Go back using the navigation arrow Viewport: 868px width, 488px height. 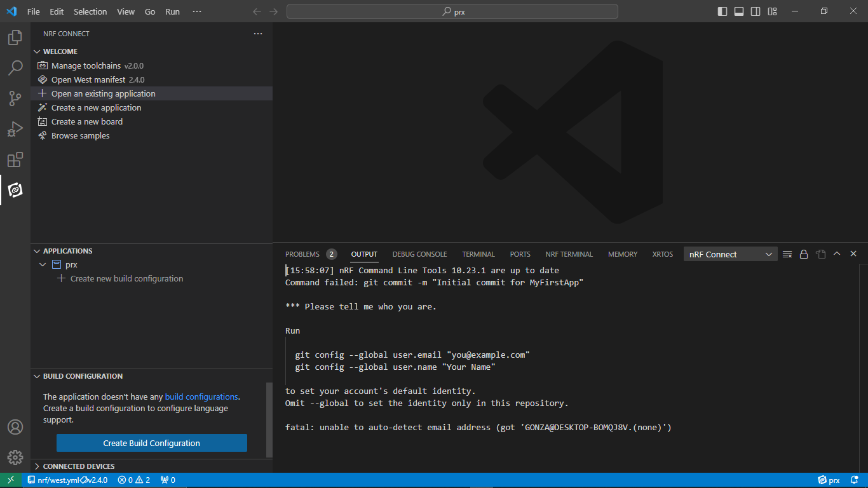tap(257, 11)
